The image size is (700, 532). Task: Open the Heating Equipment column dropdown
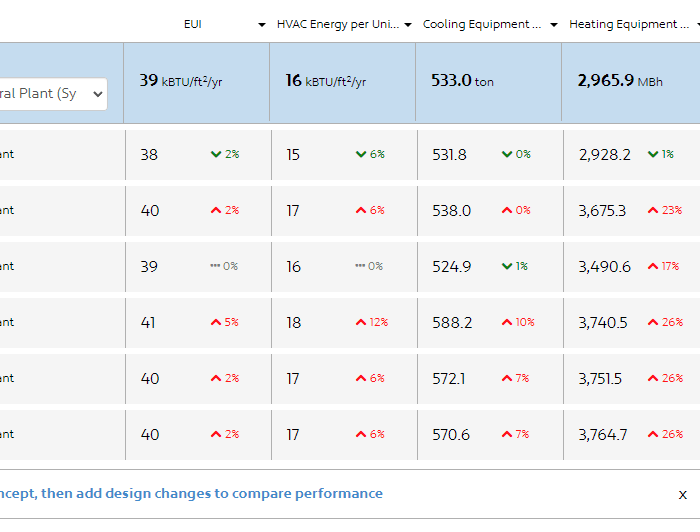coord(696,25)
